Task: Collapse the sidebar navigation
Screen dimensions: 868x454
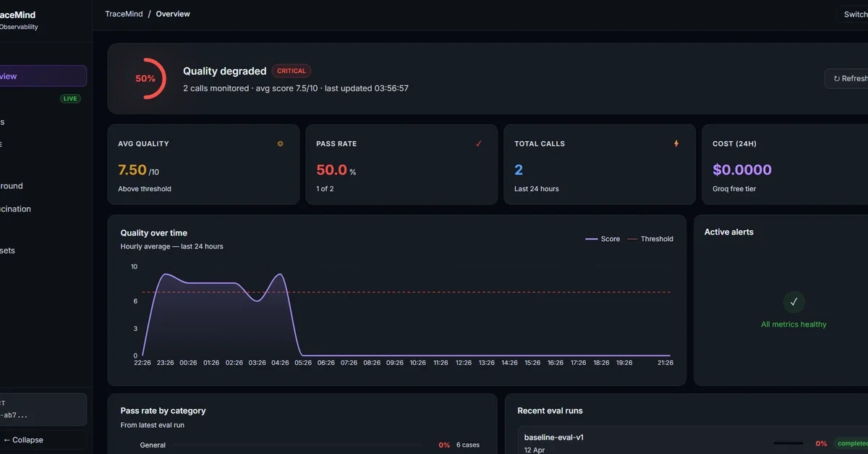Action: click(24, 440)
